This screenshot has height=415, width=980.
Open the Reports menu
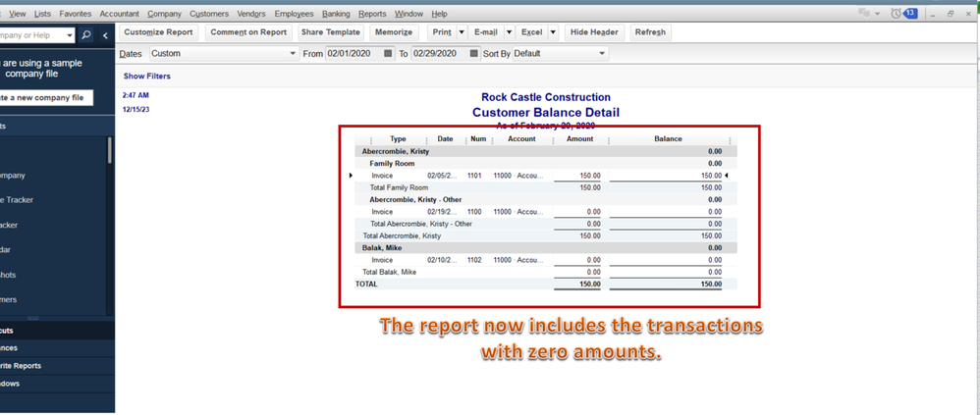click(x=372, y=14)
